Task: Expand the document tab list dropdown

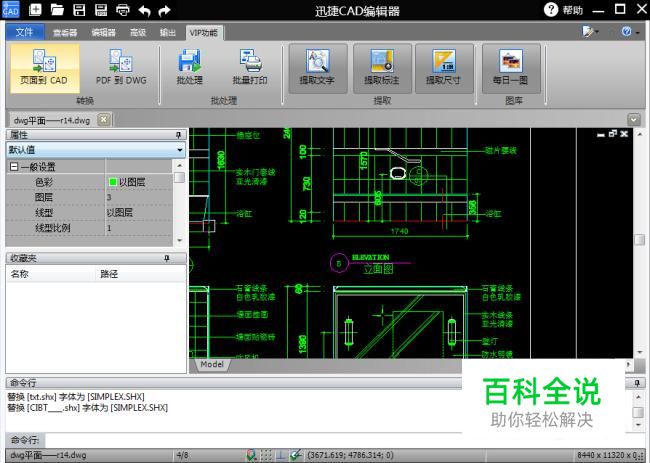Action: click(x=634, y=120)
